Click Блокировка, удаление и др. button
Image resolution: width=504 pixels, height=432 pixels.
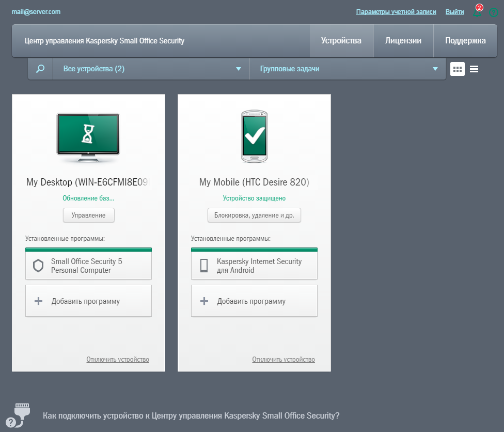(x=254, y=215)
